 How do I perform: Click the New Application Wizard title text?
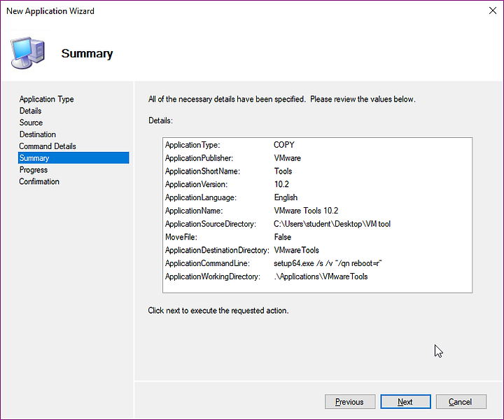point(50,11)
